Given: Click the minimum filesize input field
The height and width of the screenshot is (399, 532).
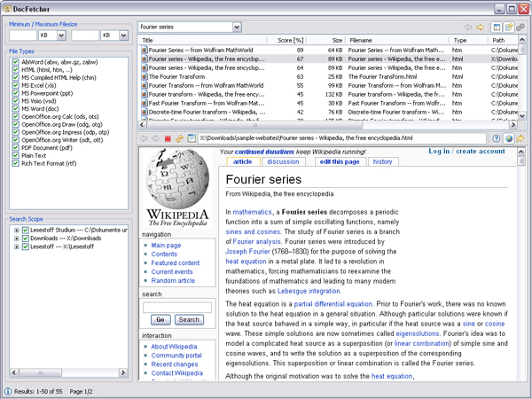Looking at the screenshot, I should pyautogui.click(x=23, y=35).
